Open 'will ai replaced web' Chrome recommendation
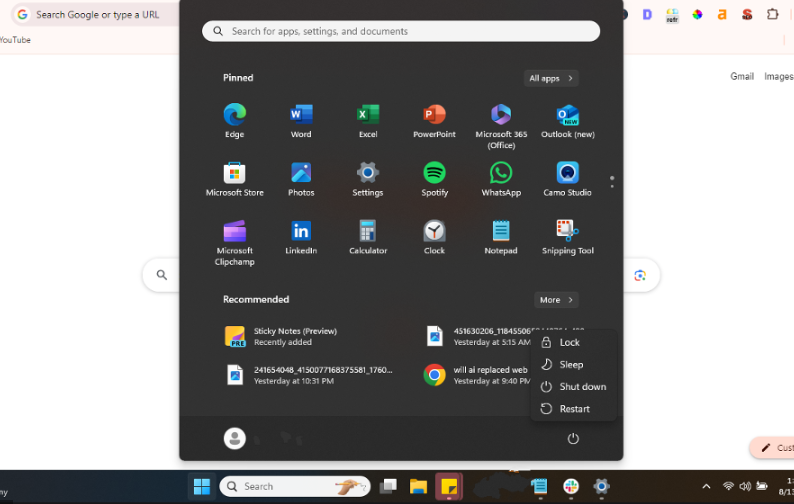The image size is (794, 504). tap(476, 375)
